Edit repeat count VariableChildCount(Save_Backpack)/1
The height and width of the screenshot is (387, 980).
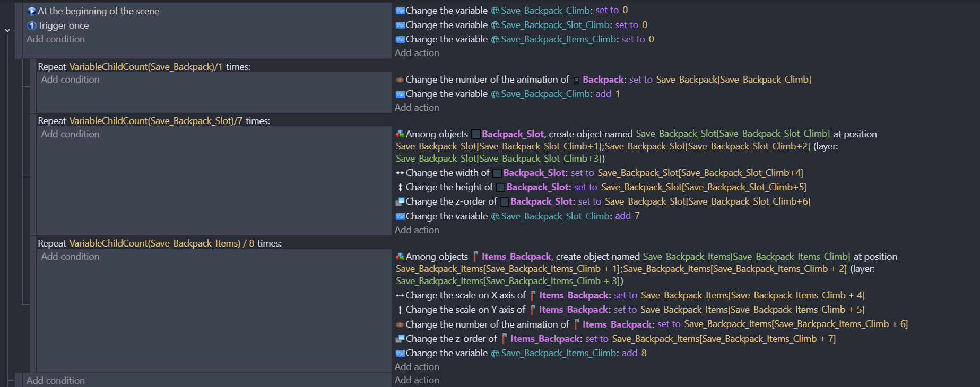click(x=146, y=67)
